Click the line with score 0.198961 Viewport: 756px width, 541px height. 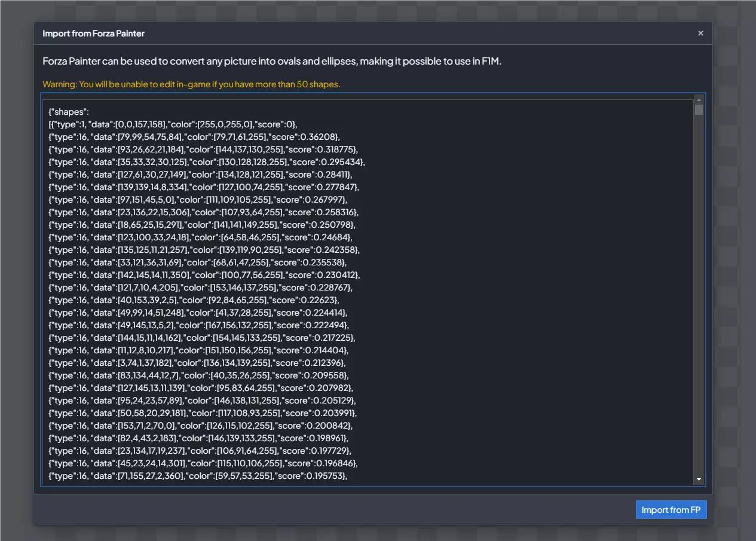tap(199, 438)
